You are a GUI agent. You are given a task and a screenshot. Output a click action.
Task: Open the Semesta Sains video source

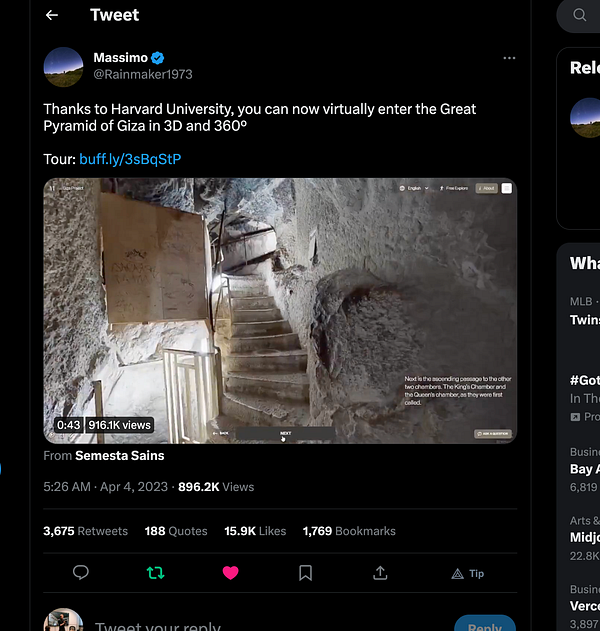pyautogui.click(x=120, y=456)
